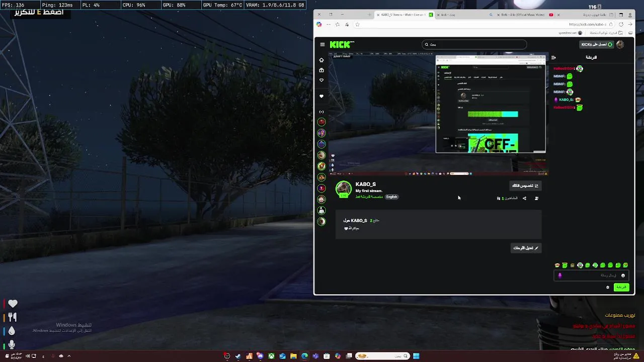Image resolution: width=644 pixels, height=362 pixels.
Task: Click the Windows Start button
Action: click(x=416, y=356)
